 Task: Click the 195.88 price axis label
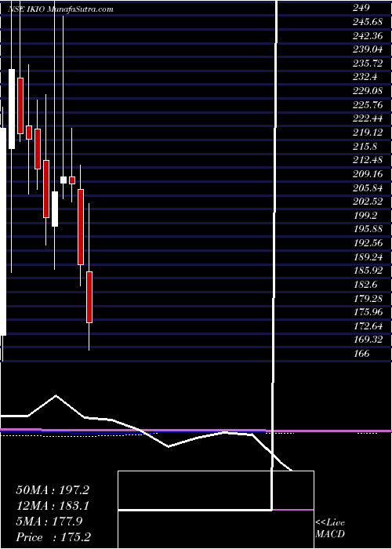(x=368, y=229)
